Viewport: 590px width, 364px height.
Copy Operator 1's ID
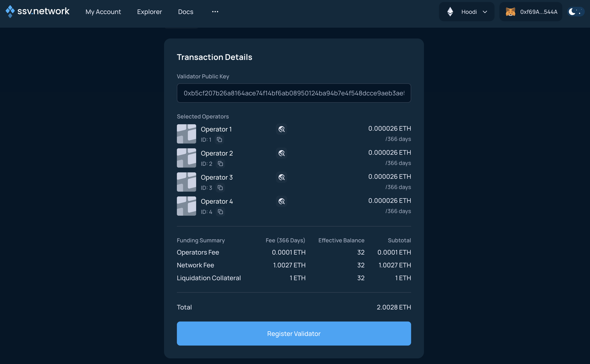coord(219,140)
